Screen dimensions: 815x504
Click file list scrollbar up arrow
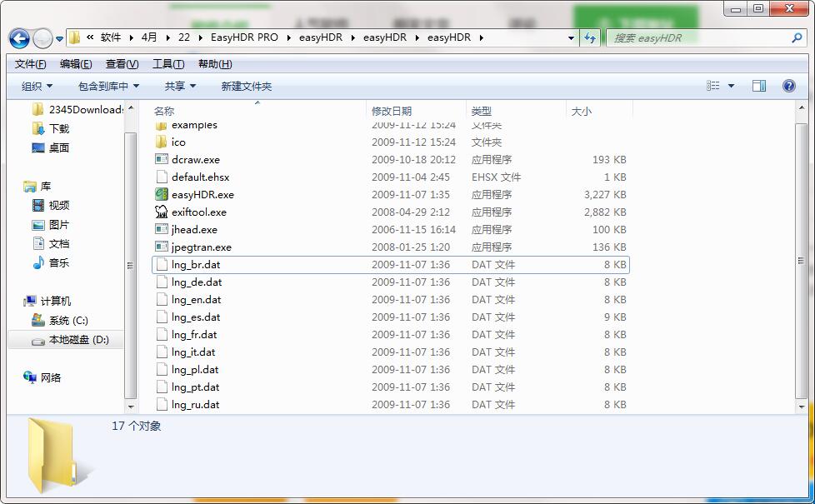tap(801, 108)
